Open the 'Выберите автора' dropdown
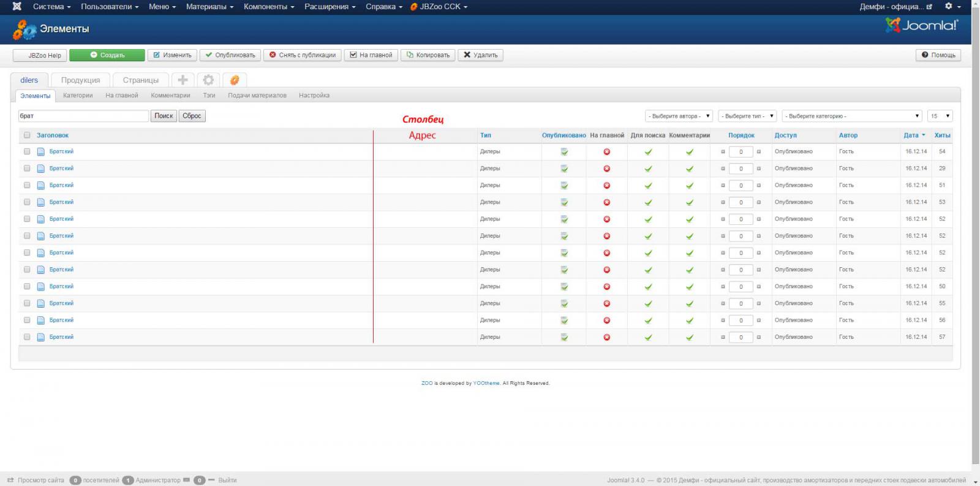 pos(679,116)
